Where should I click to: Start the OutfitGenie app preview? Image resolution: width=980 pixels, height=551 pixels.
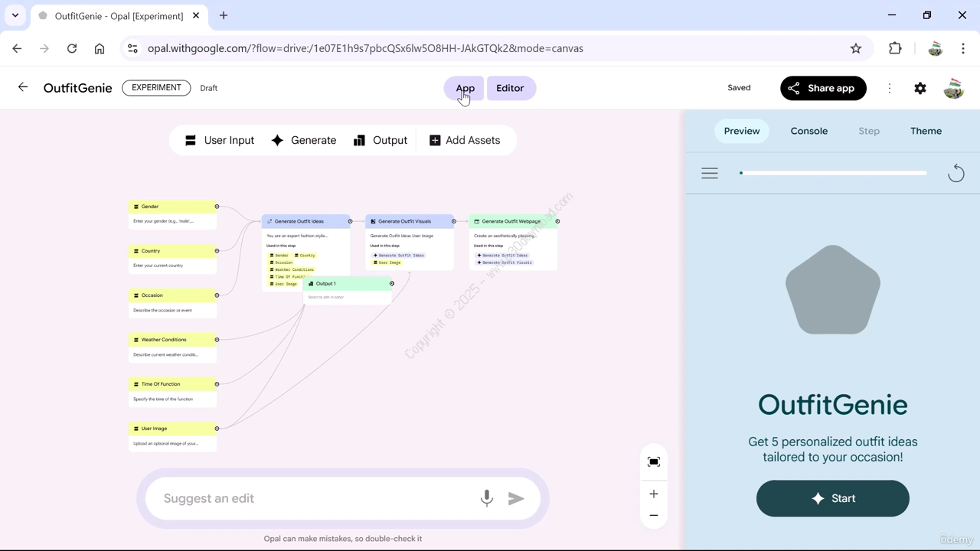pyautogui.click(x=833, y=498)
